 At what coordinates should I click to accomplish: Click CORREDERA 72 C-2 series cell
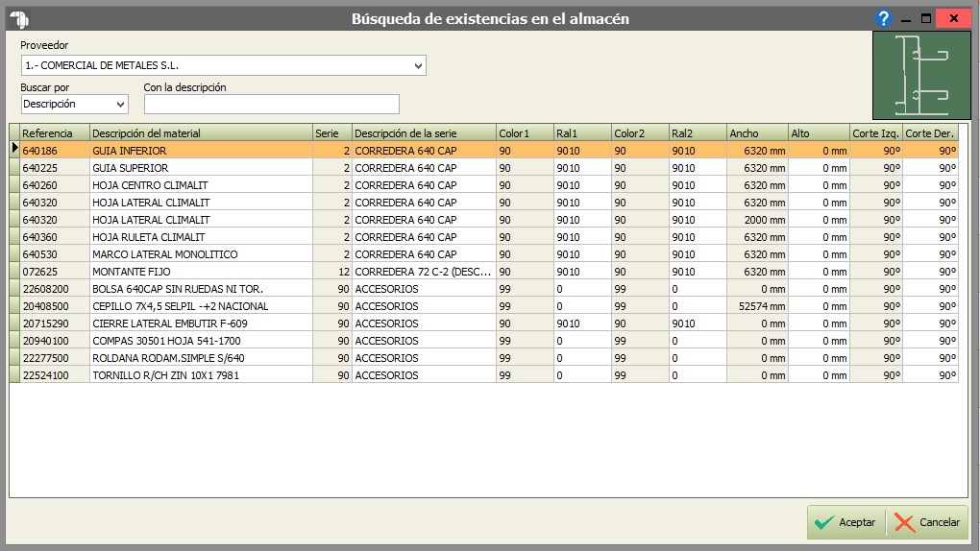point(425,272)
